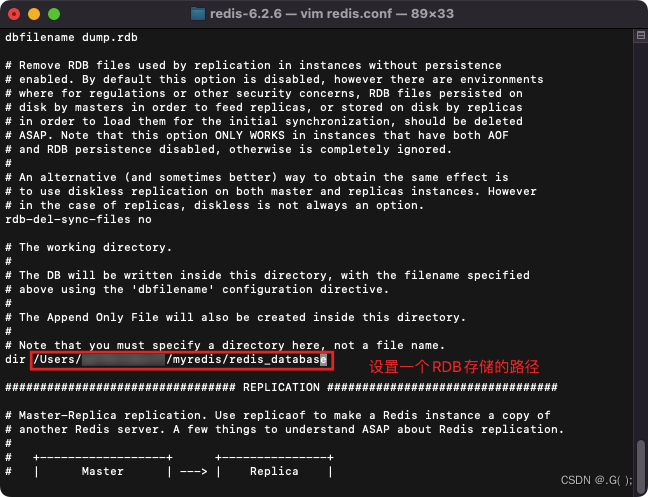The image size is (648, 497).
Task: Click line 'in the case of replicas, diskless'
Action: pyautogui.click(x=214, y=205)
